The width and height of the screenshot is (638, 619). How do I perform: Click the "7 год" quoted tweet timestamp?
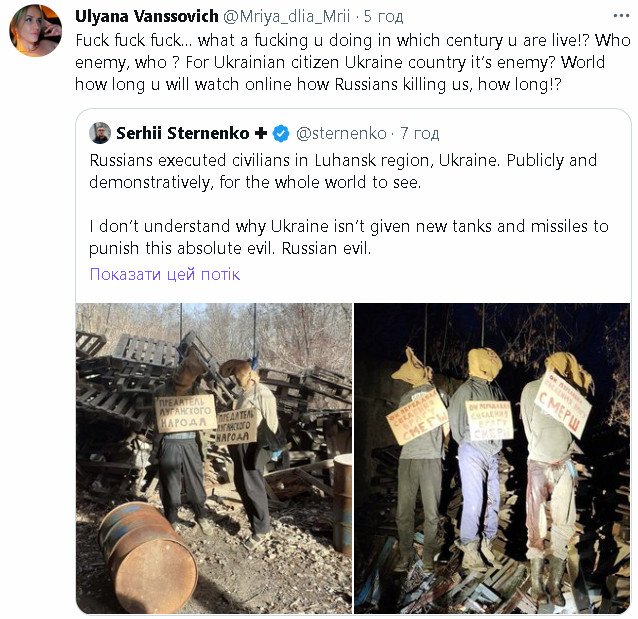419,133
